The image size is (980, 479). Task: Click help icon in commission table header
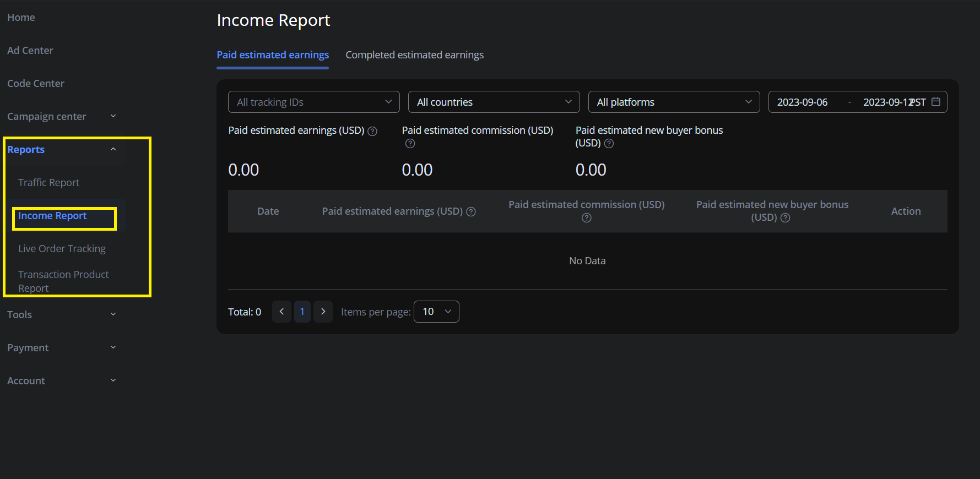(587, 218)
